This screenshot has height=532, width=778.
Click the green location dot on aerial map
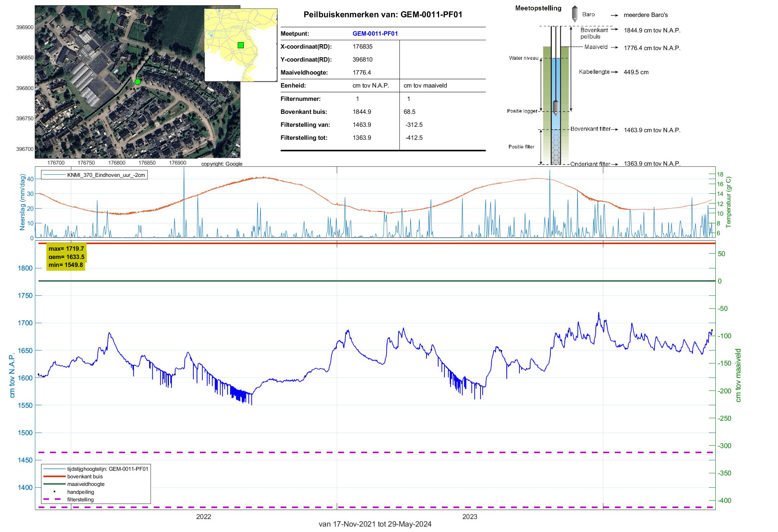point(138,82)
